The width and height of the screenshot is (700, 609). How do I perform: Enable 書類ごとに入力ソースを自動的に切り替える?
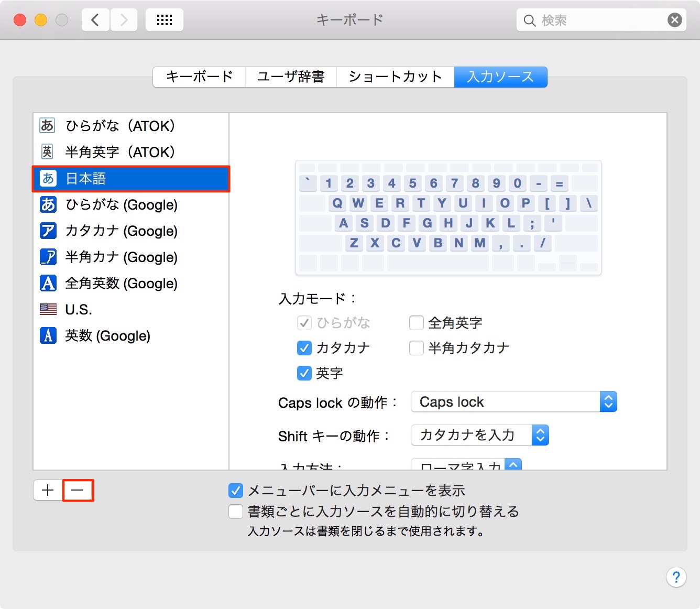[236, 512]
